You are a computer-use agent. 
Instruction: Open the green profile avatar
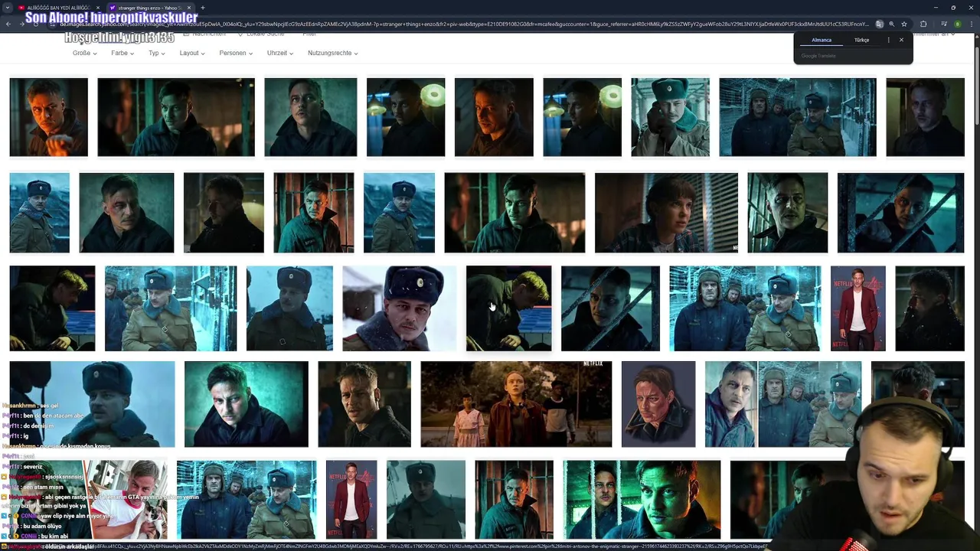(957, 24)
